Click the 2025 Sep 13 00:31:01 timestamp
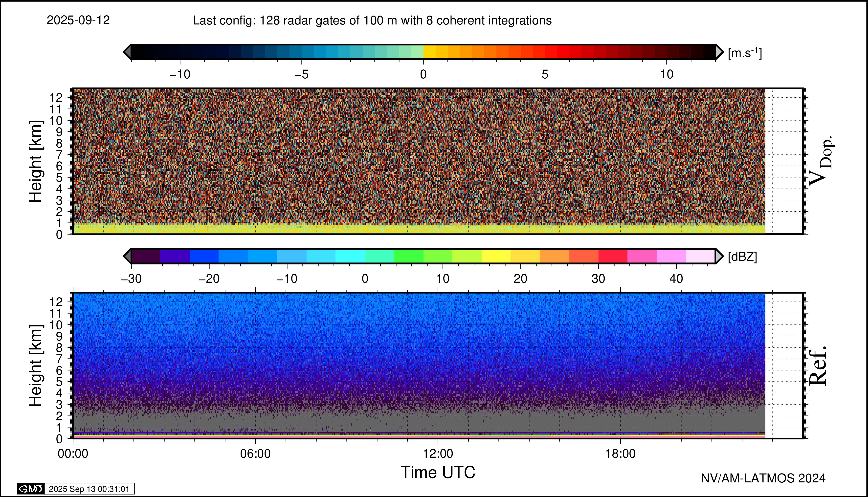The width and height of the screenshot is (868, 497). tap(89, 489)
